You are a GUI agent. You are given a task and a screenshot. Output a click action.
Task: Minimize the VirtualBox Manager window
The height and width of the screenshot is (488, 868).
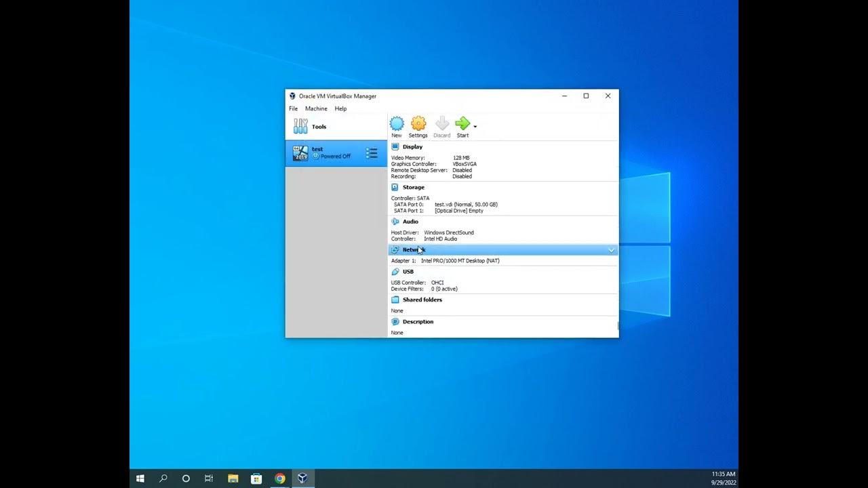[x=564, y=96]
